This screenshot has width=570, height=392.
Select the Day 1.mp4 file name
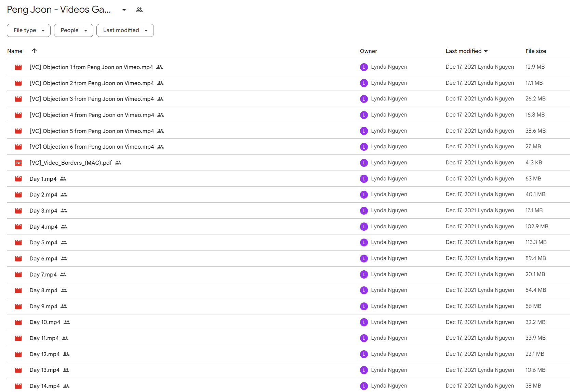pos(43,179)
